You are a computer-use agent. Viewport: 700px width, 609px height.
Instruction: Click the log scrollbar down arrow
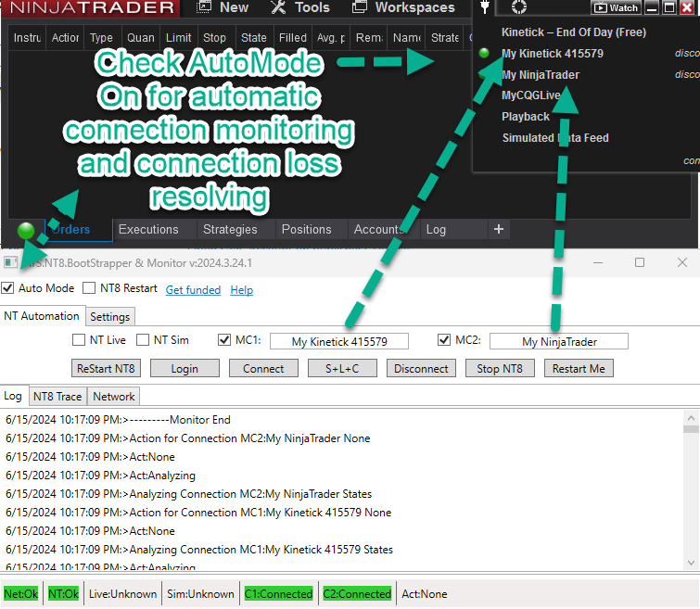691,563
